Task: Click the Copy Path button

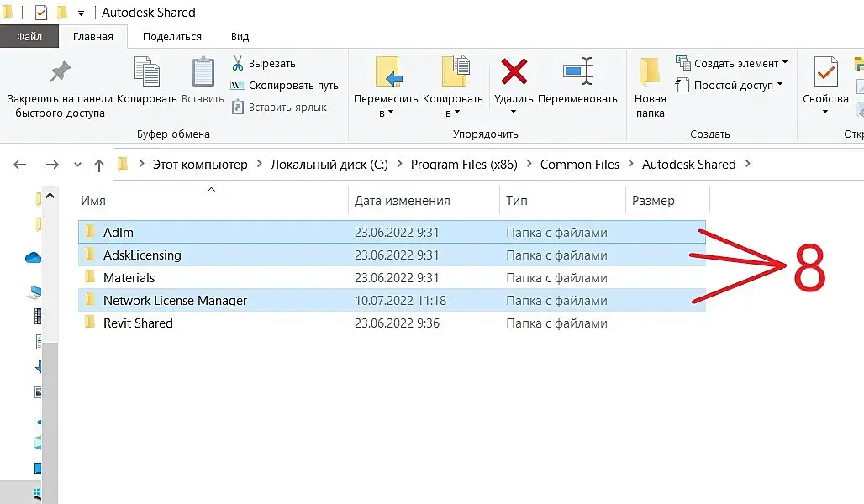Action: [285, 85]
